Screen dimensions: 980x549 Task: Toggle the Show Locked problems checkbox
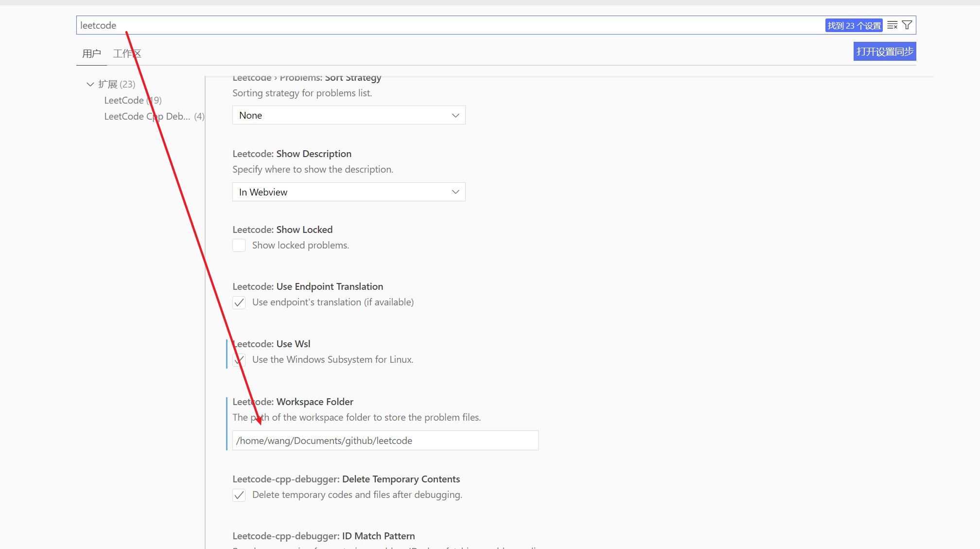click(x=239, y=246)
